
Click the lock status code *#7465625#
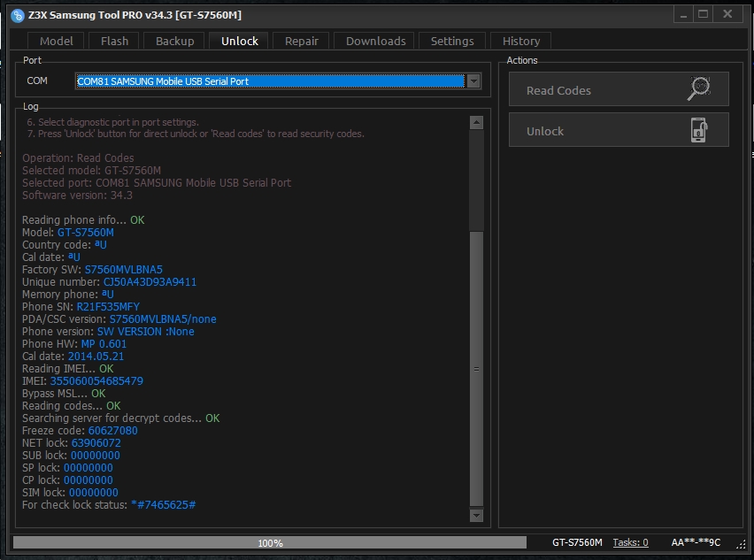pos(164,505)
